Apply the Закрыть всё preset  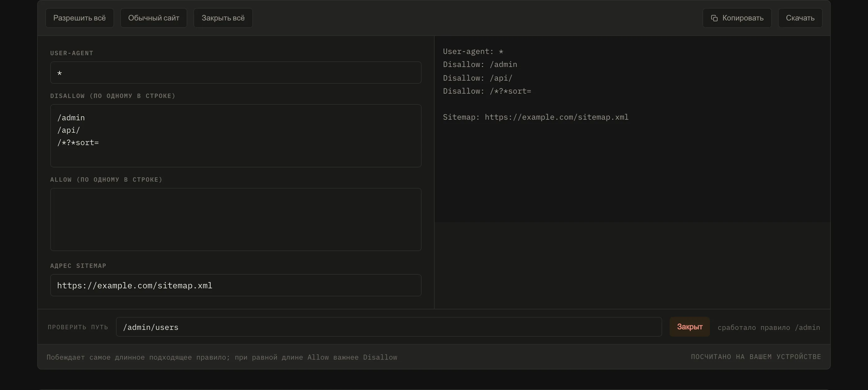(223, 18)
